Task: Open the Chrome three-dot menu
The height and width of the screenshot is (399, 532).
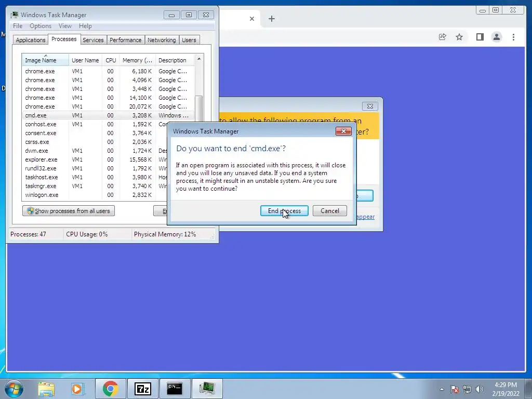Action: click(x=513, y=37)
